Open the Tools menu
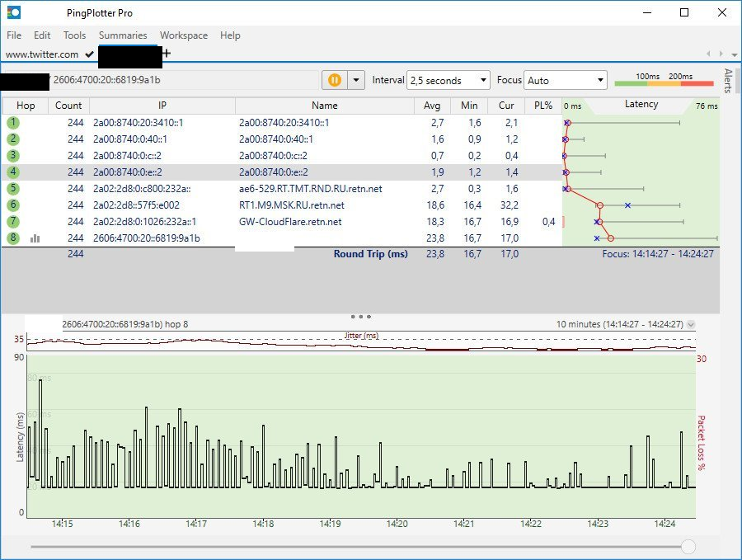Viewport: 742px width, 560px height. pyautogui.click(x=75, y=35)
